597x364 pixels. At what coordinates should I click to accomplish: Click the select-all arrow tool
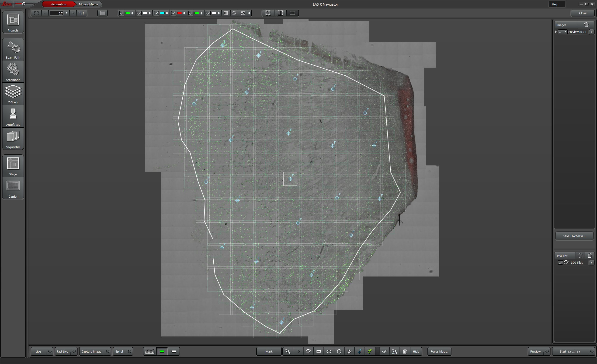[394, 351]
